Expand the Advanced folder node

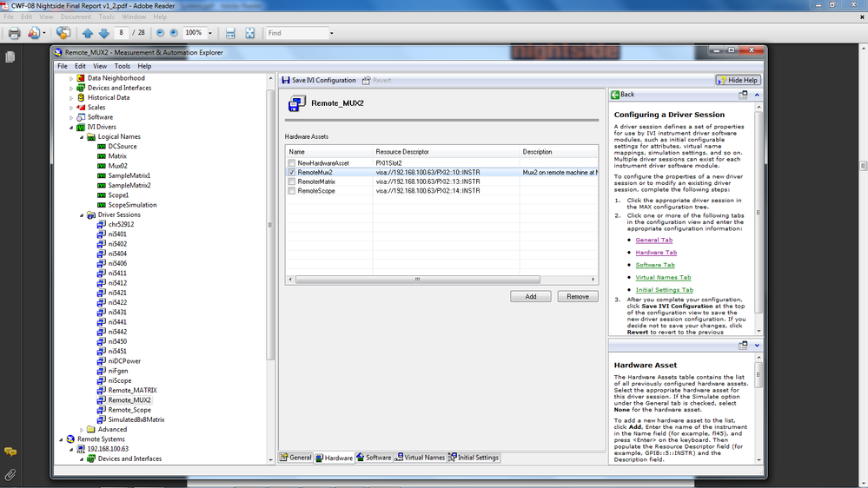[82, 430]
